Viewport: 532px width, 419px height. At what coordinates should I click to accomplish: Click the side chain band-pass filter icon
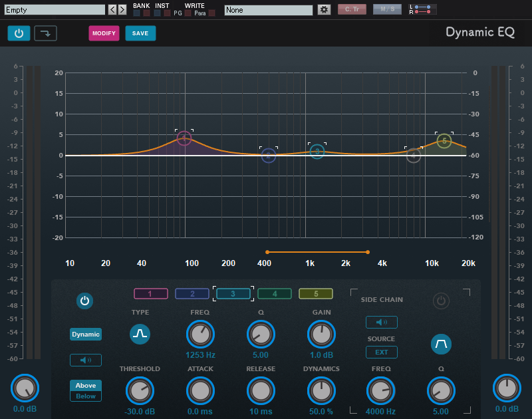click(442, 343)
